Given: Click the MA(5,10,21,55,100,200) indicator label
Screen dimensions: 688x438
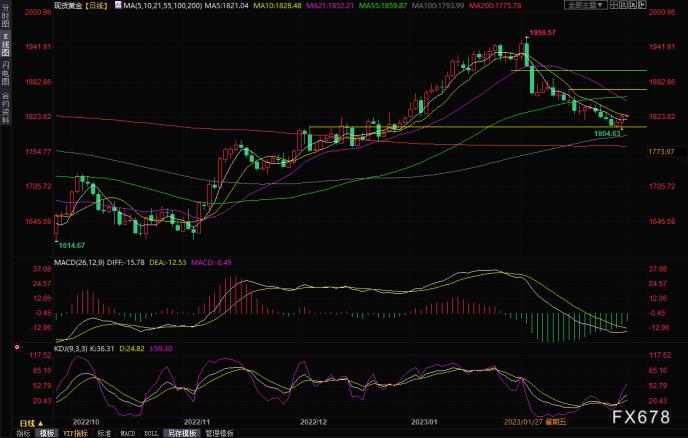Looking at the screenshot, I should tap(162, 6).
